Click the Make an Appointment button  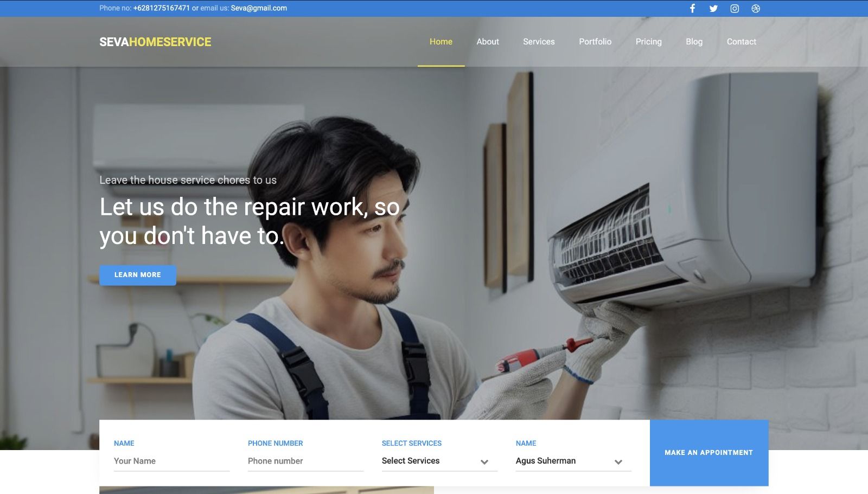709,453
